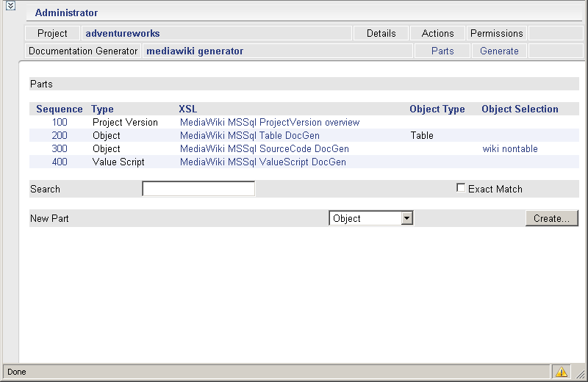This screenshot has width=588, height=382.
Task: Click the warning icon in the status bar
Action: click(561, 372)
